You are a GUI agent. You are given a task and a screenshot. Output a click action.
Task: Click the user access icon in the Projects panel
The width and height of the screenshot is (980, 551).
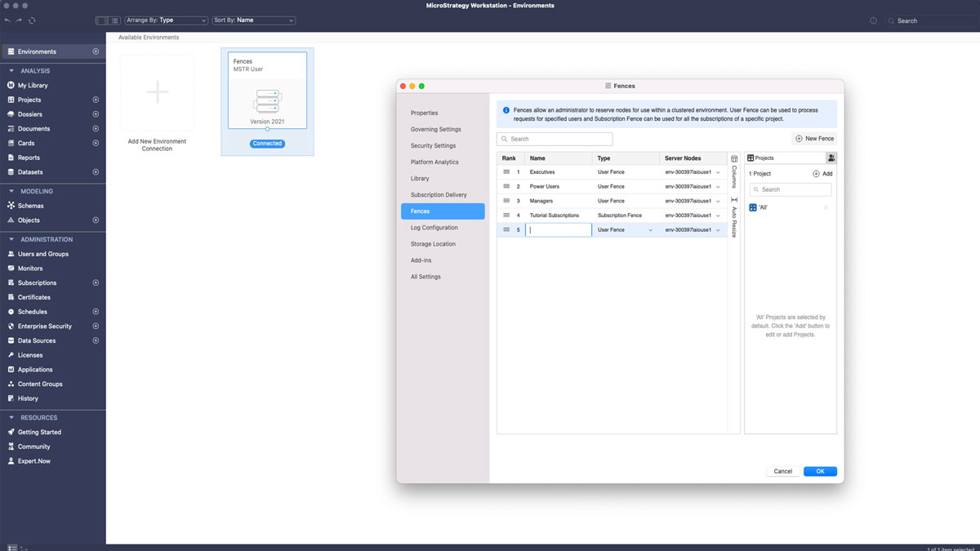tap(831, 158)
